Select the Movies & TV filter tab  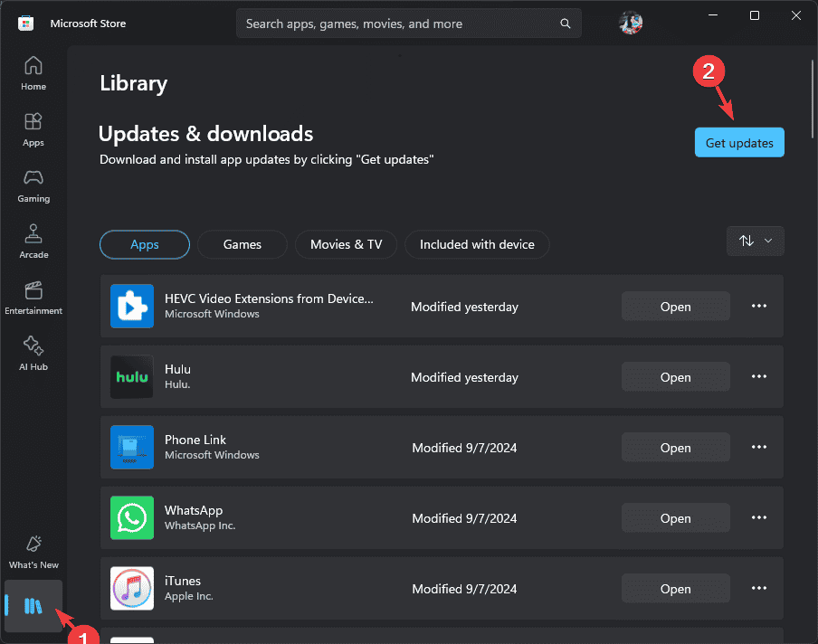tap(346, 244)
